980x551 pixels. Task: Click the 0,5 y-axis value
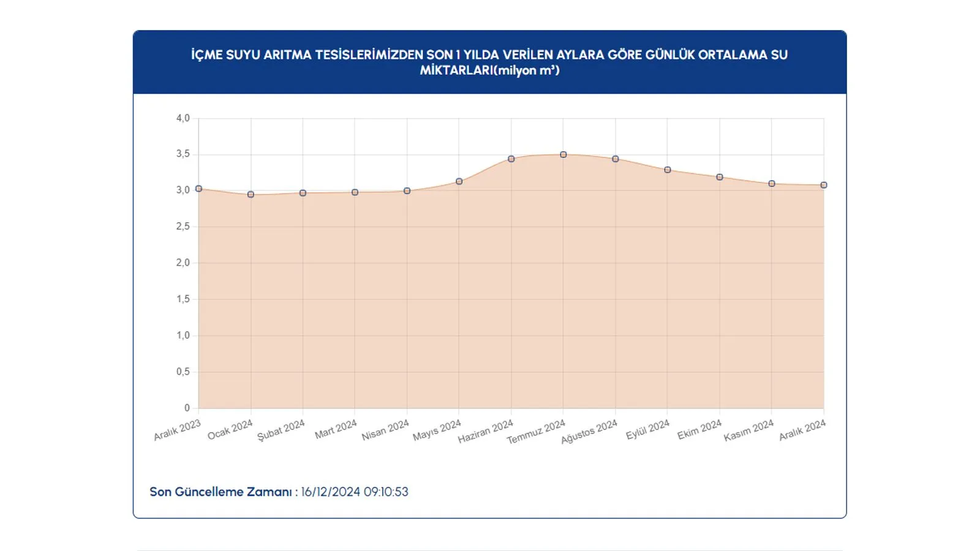[x=183, y=372]
